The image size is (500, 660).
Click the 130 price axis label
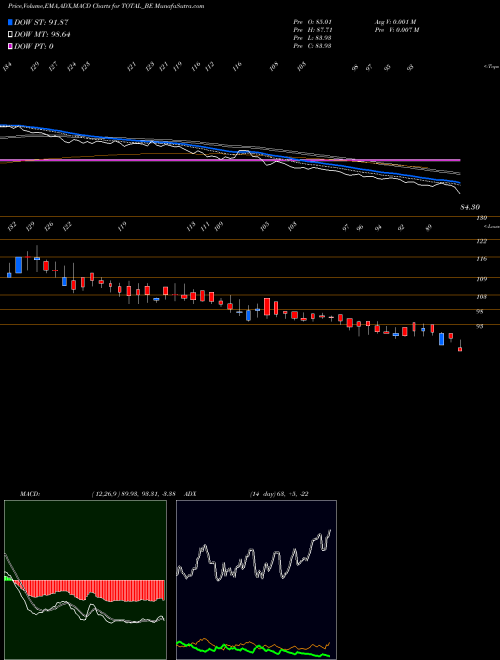point(481,218)
